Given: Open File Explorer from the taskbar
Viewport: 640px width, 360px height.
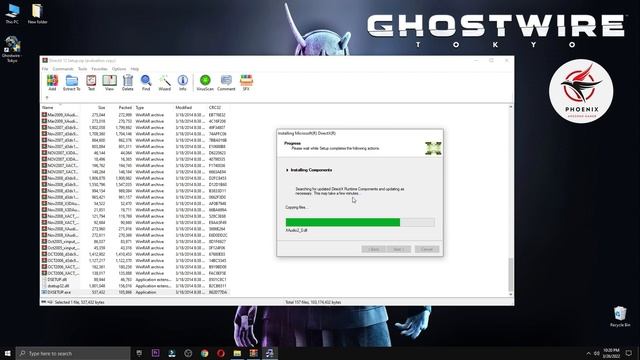Looking at the screenshot, I should click(x=237, y=353).
